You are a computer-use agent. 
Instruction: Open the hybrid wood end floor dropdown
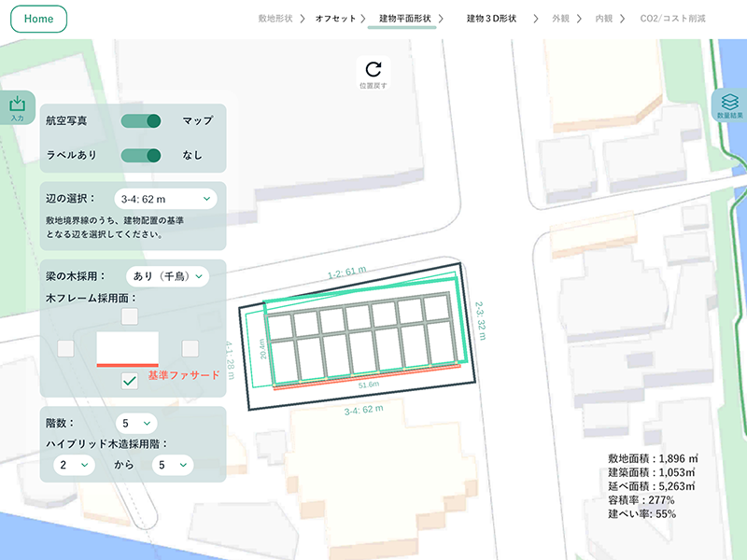pyautogui.click(x=172, y=464)
